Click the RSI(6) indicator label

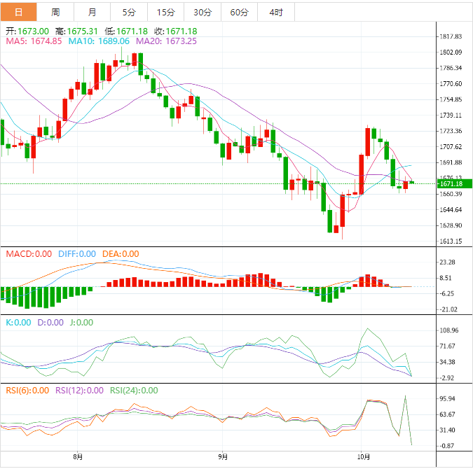point(27,391)
